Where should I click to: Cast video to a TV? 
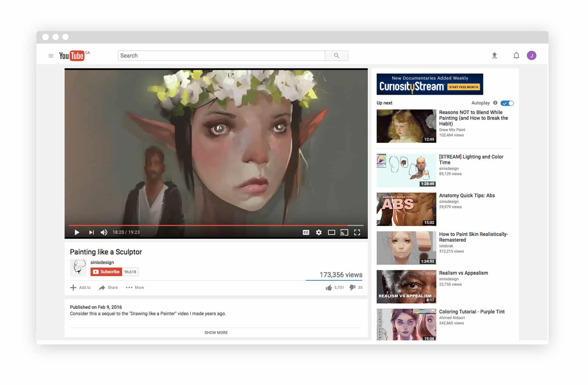(x=344, y=232)
